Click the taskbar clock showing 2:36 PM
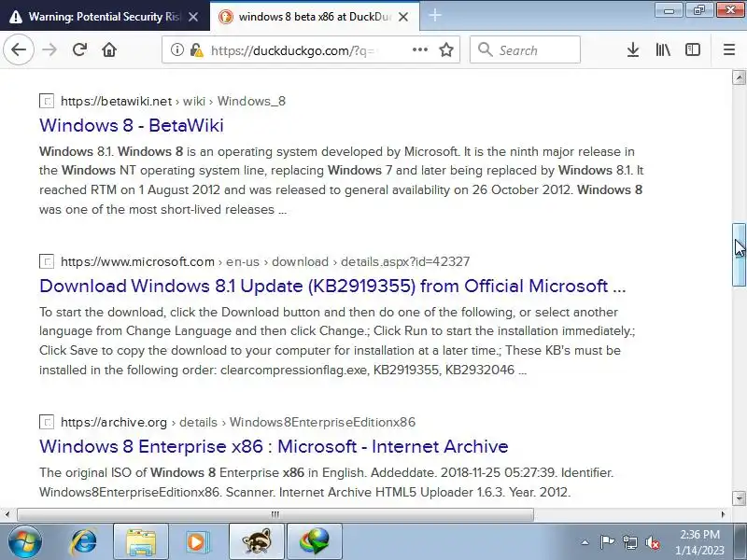 699,542
